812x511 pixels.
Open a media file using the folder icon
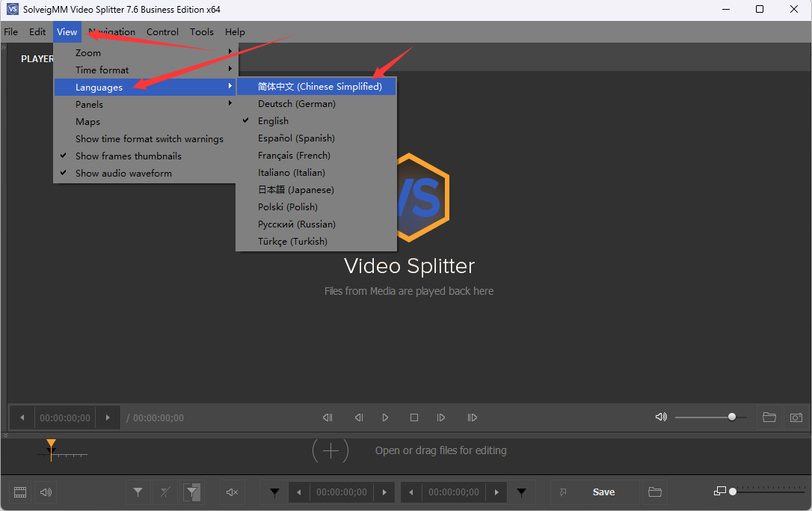click(x=769, y=417)
